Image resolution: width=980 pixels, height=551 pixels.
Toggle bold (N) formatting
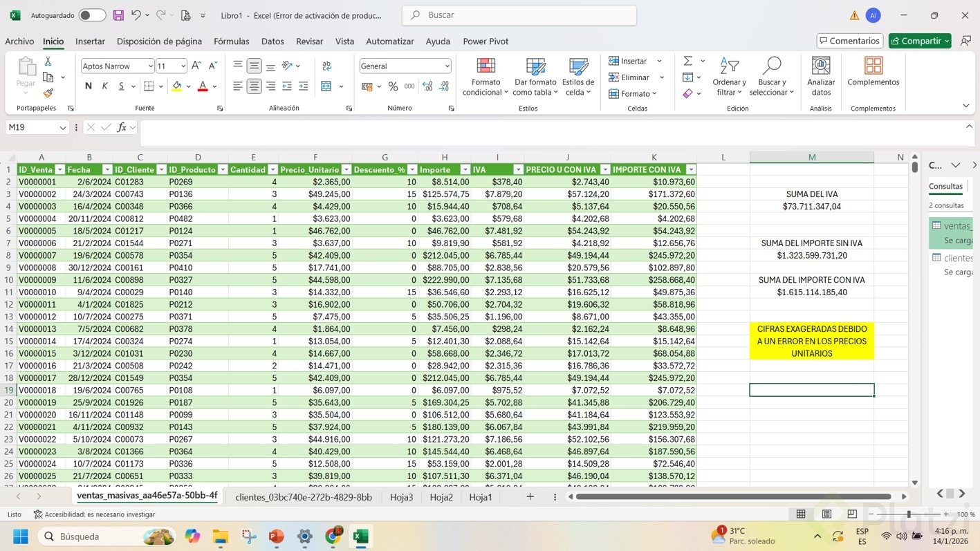[88, 86]
